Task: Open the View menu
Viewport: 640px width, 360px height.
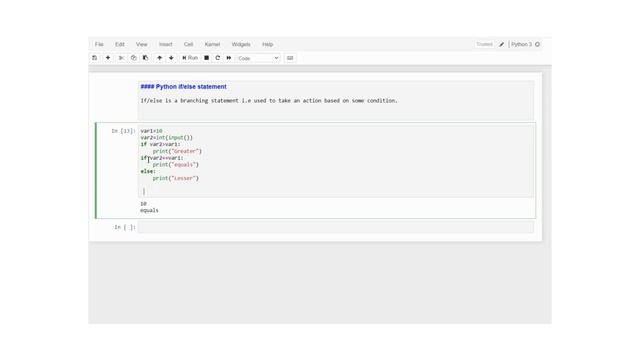Action: click(x=142, y=44)
